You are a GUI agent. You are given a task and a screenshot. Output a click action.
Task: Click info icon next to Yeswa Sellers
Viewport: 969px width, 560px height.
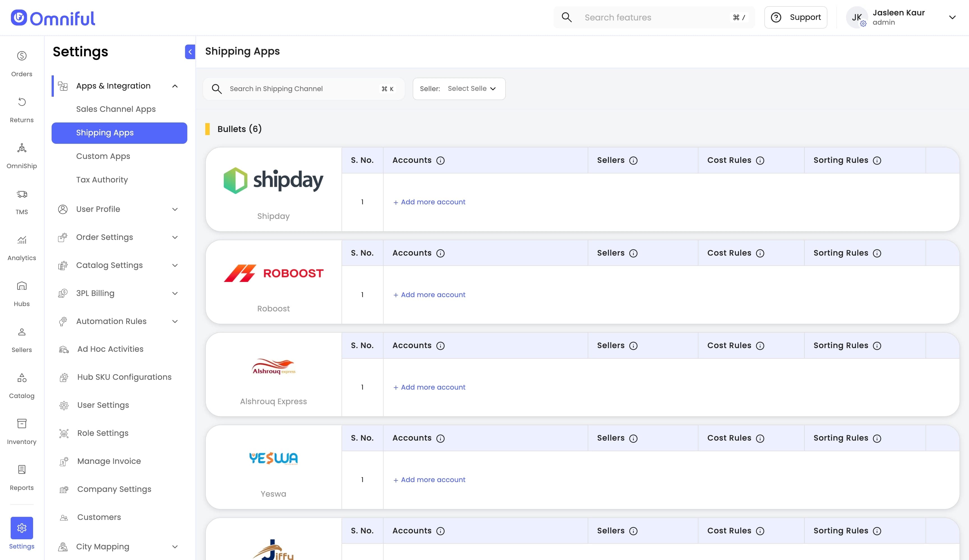[x=633, y=439]
